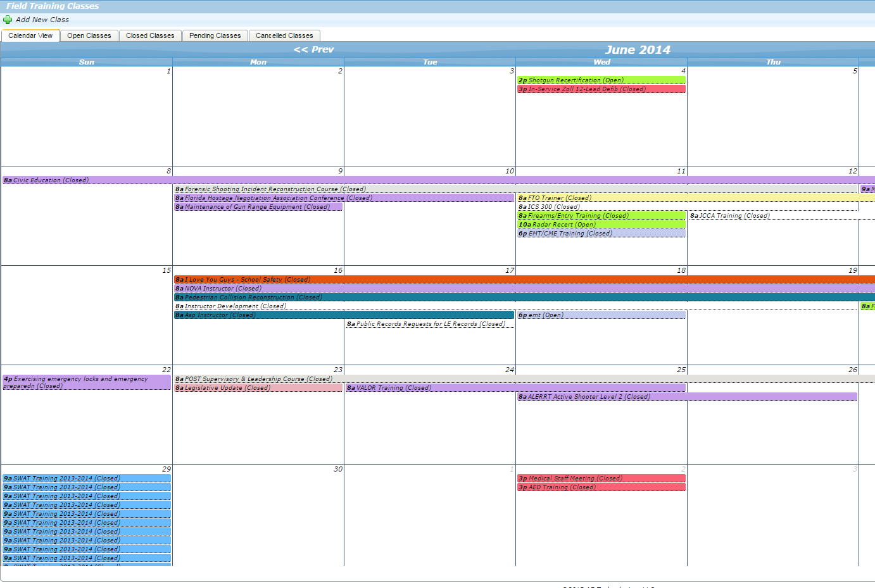Open the Shotgun Recertification class event

[x=576, y=80]
